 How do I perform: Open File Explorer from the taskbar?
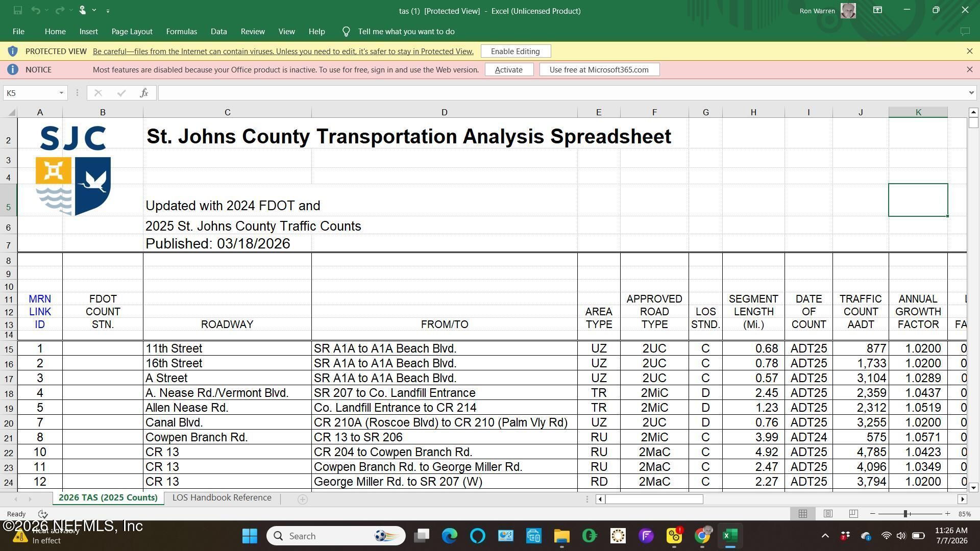click(561, 536)
